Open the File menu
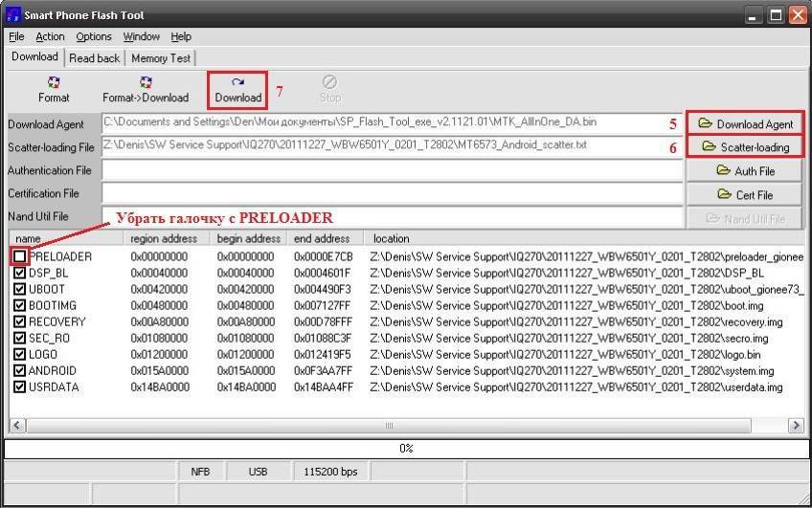Image resolution: width=812 pixels, height=508 pixels. click(16, 36)
